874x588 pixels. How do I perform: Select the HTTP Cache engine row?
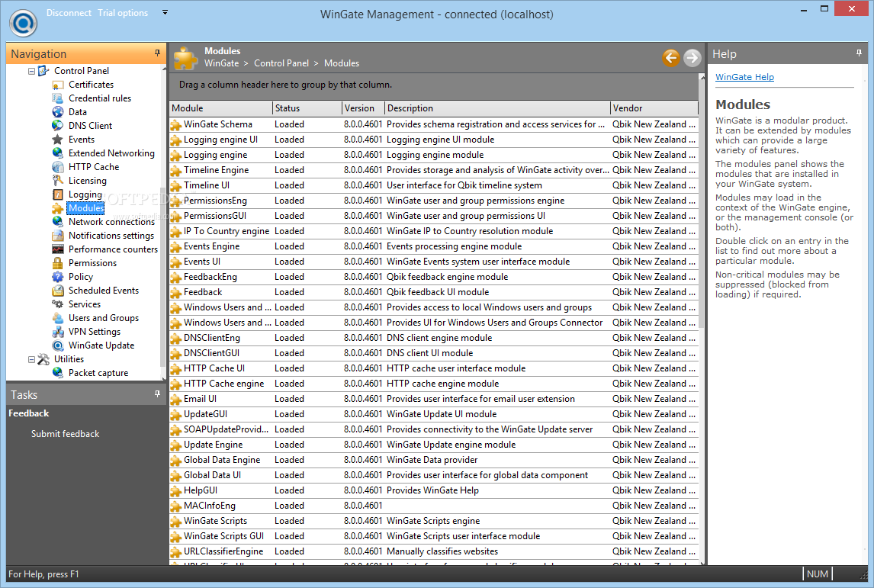[434, 384]
